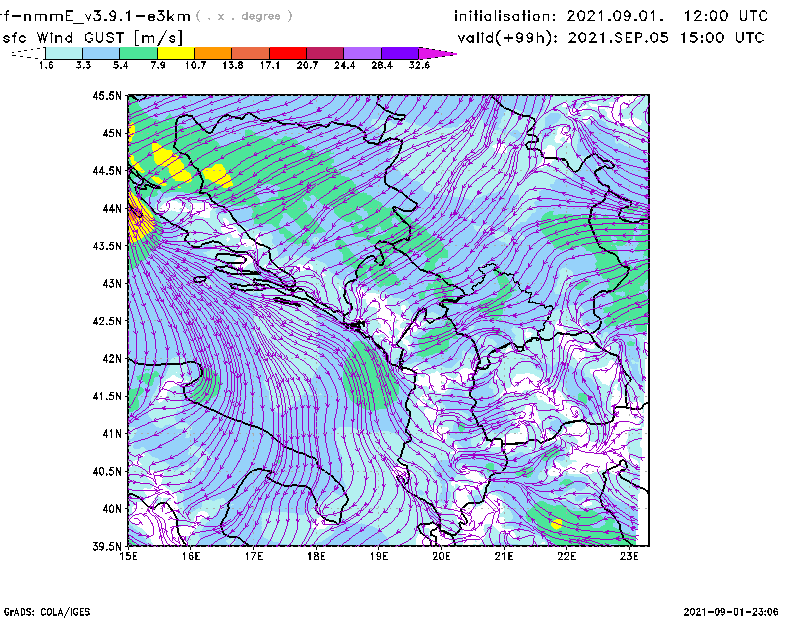
Task: Click the 23E longitude label
Action: tap(629, 556)
